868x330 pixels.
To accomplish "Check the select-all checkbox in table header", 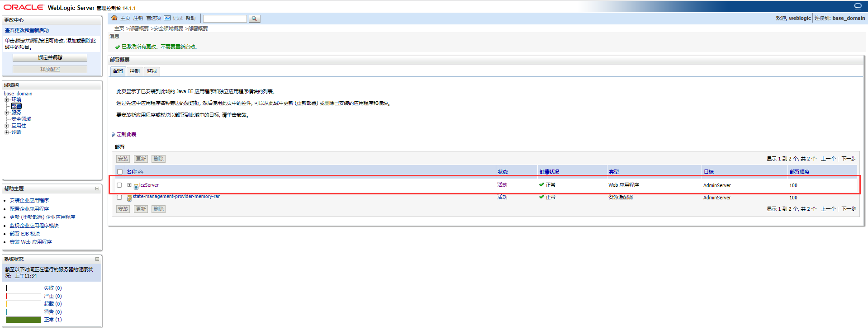I will coord(120,172).
